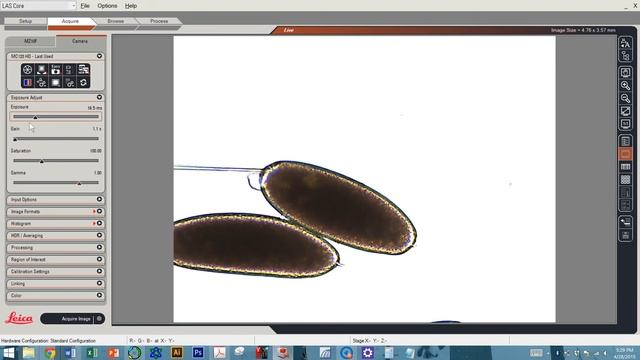Click the Easy camera preset icon
Screen dimensions: 640x360
tap(56, 69)
